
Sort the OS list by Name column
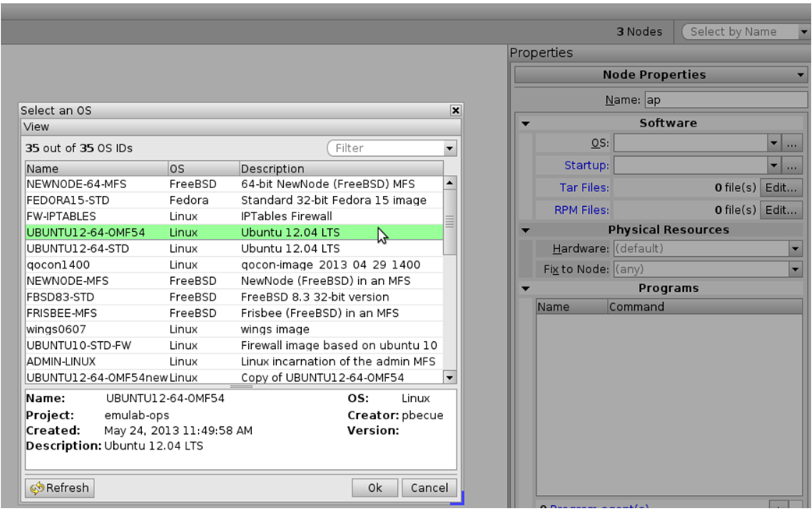click(96, 169)
